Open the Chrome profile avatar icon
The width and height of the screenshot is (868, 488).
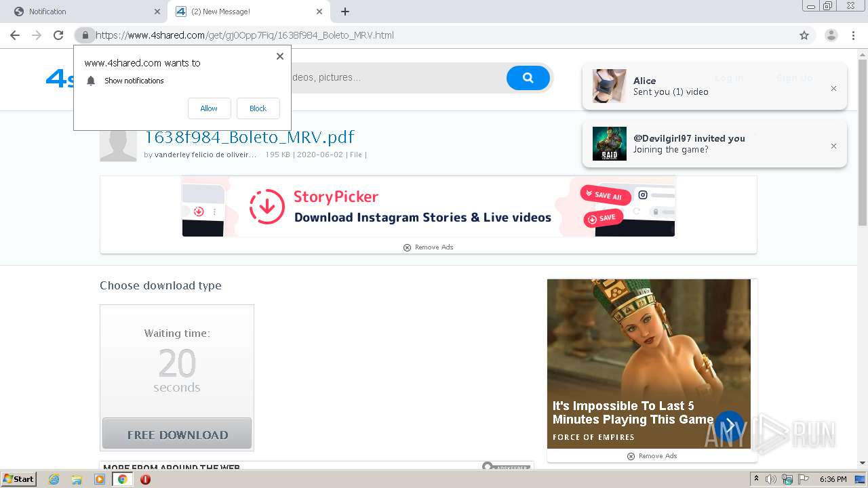click(831, 35)
